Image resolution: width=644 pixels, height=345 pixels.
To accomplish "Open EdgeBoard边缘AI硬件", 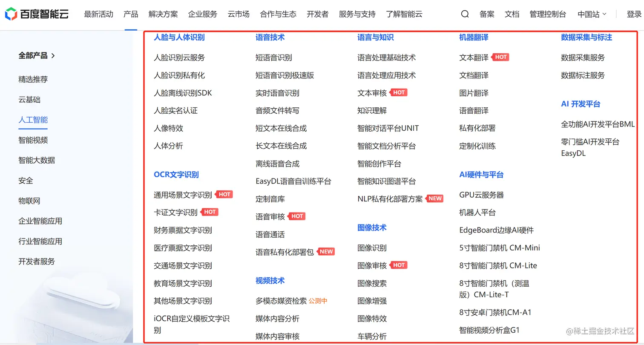I will click(x=496, y=230).
